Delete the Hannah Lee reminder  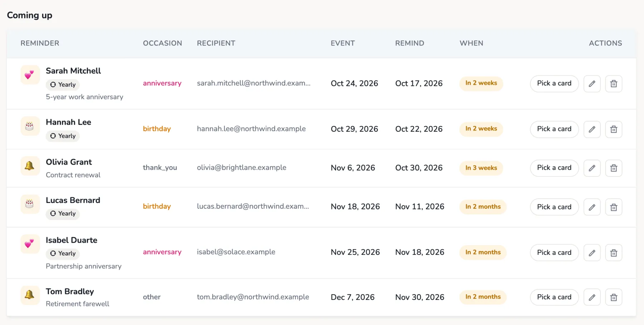(614, 129)
